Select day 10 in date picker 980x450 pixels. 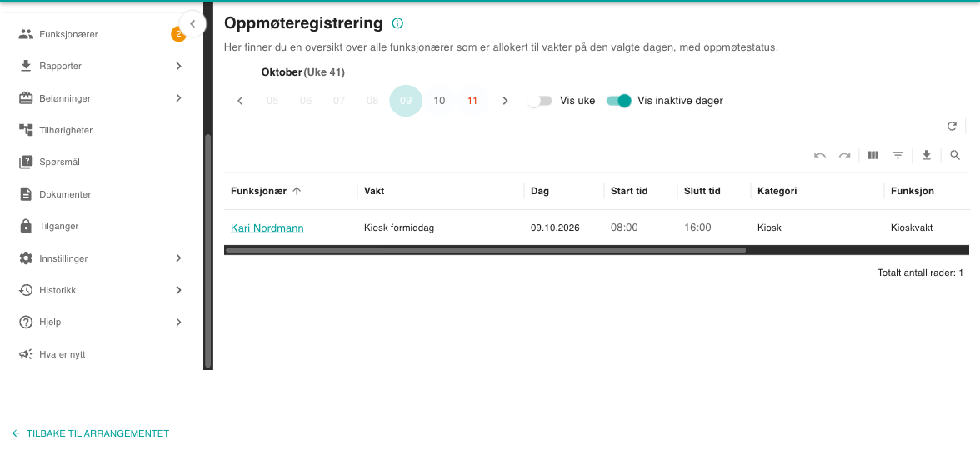coord(439,101)
